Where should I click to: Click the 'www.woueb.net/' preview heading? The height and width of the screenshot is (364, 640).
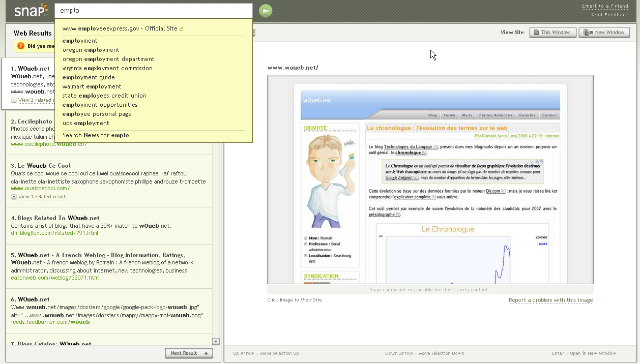coord(293,68)
